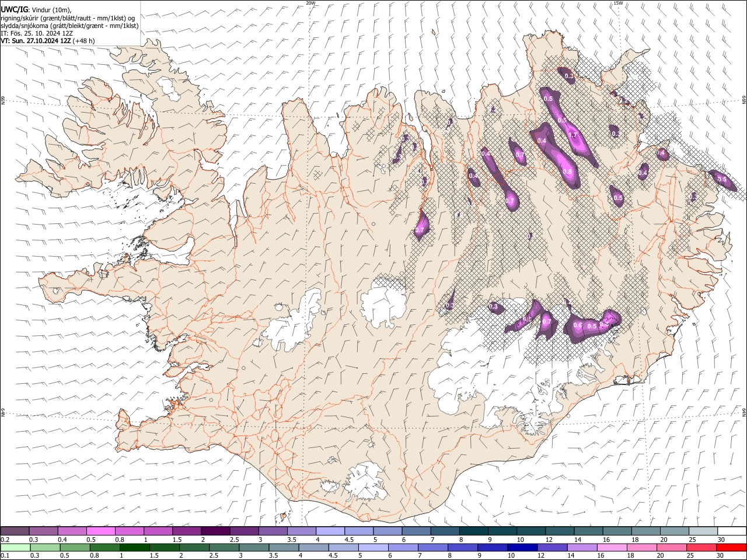Screen dimensions: 747x560
Task: Pick the white 30 swatch in snow scale
Action: click(x=731, y=531)
